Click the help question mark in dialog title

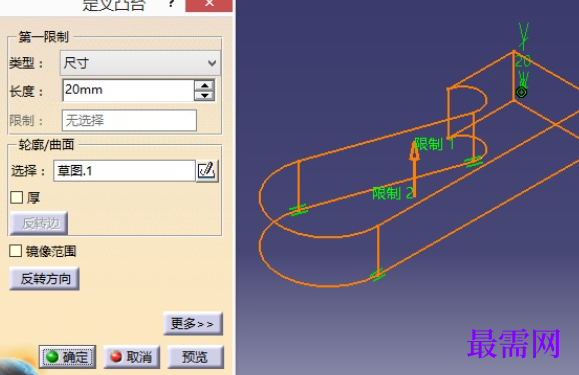click(171, 4)
